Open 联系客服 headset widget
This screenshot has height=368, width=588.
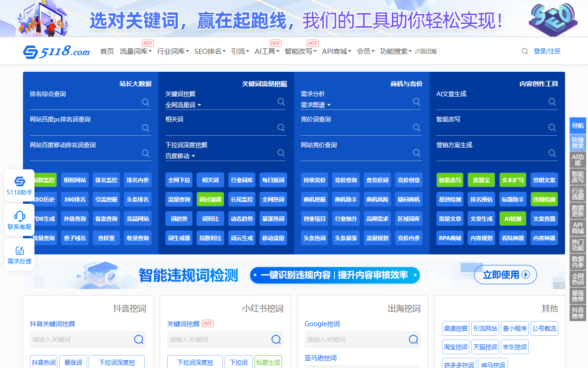click(19, 220)
